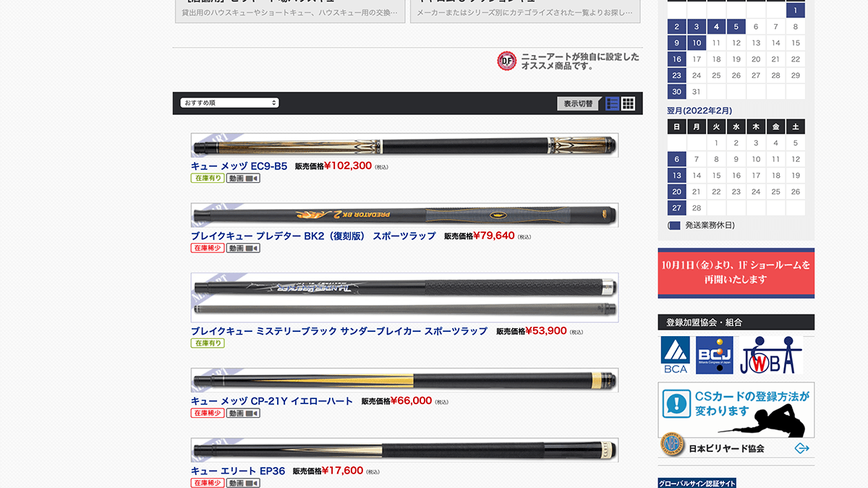
Task: Open the おすすめ順 sort dropdown
Action: coord(230,103)
